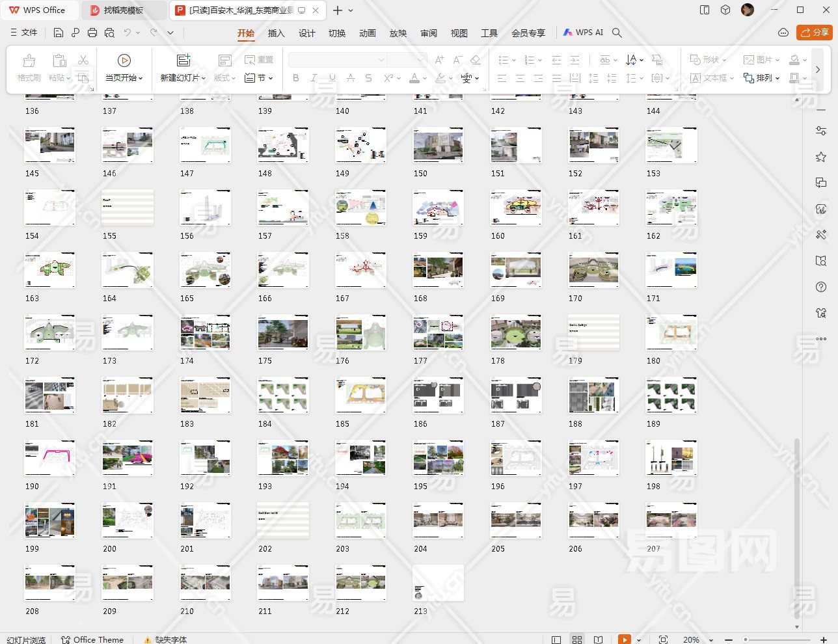Open the Section (节) dropdown

coord(259,78)
